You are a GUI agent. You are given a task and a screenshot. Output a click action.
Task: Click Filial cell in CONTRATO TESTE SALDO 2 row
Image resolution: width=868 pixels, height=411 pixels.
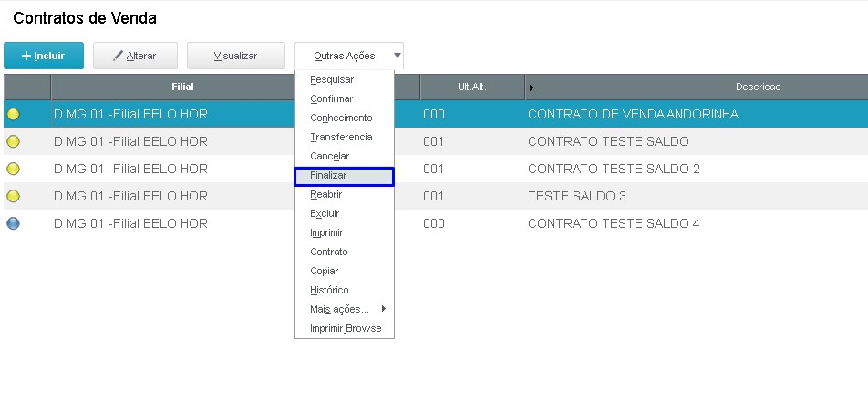(x=130, y=169)
